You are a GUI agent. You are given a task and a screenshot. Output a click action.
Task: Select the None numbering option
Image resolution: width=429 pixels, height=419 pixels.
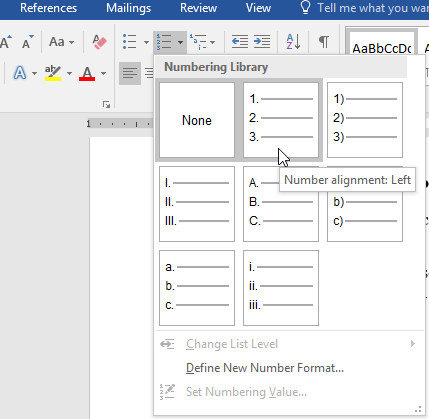point(197,120)
